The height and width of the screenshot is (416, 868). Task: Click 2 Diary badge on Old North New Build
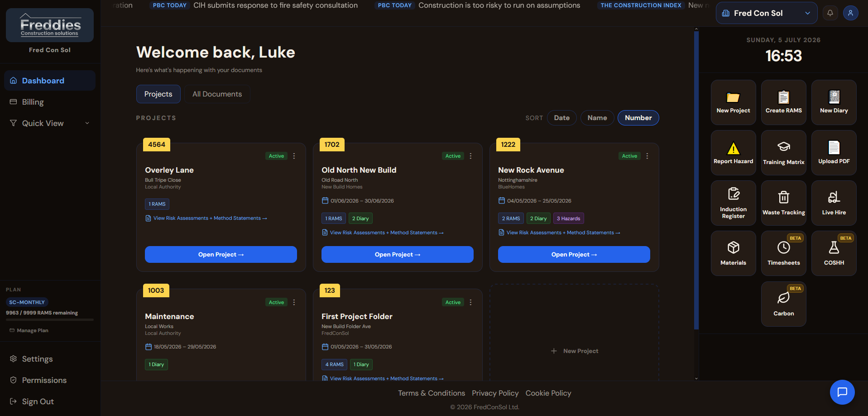coord(360,218)
